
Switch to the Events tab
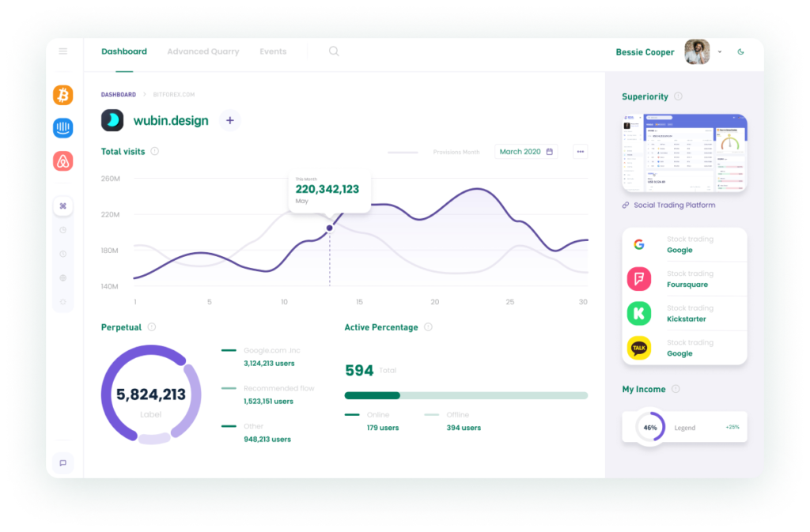pyautogui.click(x=273, y=51)
